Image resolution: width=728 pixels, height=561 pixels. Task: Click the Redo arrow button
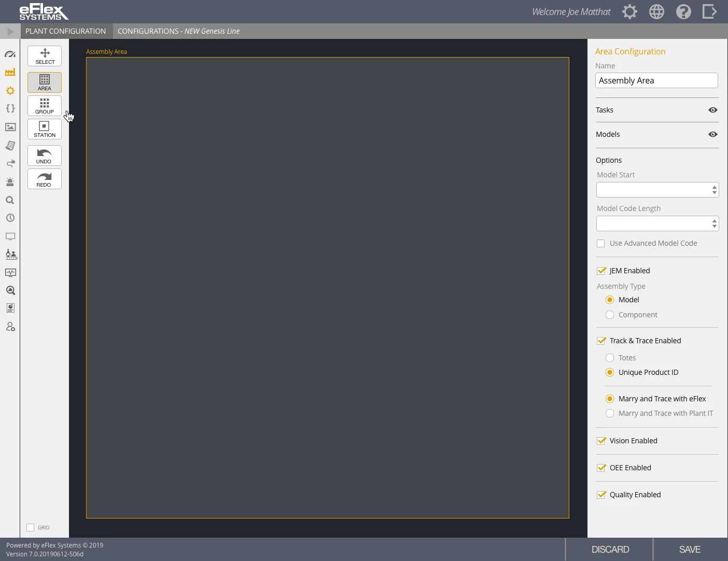pos(45,179)
